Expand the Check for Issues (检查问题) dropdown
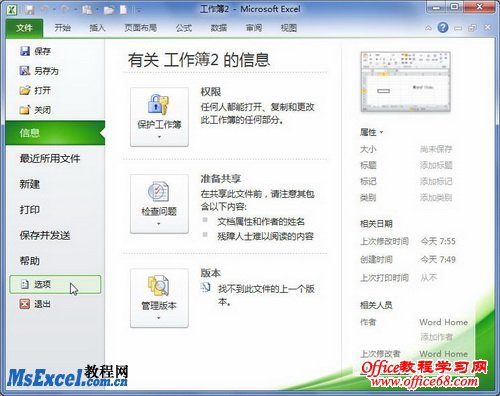Viewport: 500px width, 396px height. (159, 224)
